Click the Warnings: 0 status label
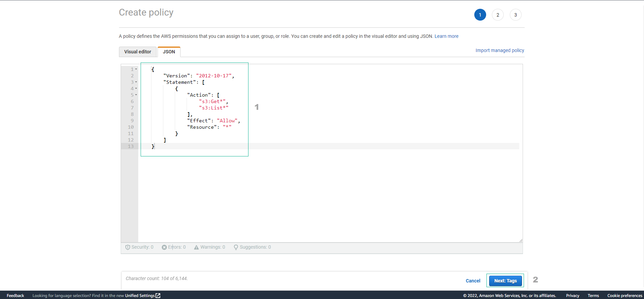Viewport: 644px width, 299px height. coord(213,247)
